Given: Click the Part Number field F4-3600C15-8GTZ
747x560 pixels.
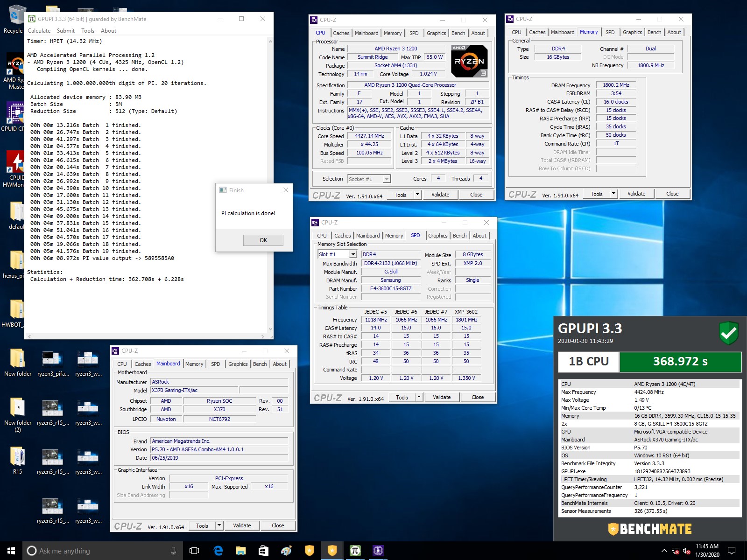Looking at the screenshot, I should 391,288.
